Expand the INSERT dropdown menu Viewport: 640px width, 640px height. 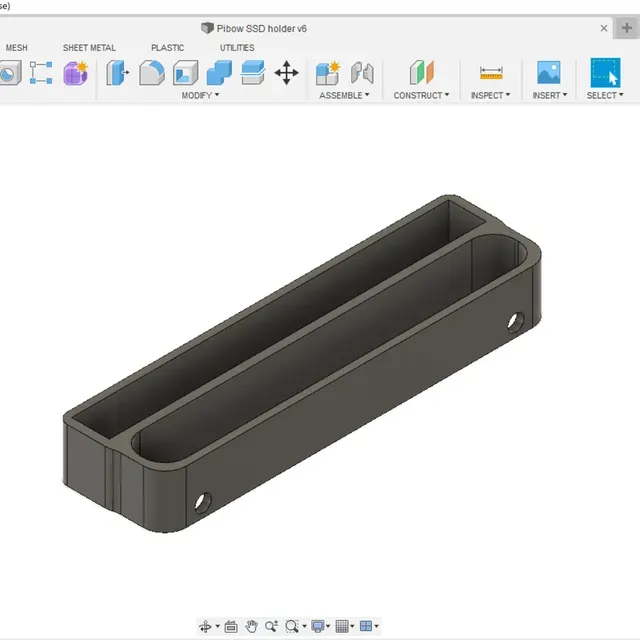point(550,95)
